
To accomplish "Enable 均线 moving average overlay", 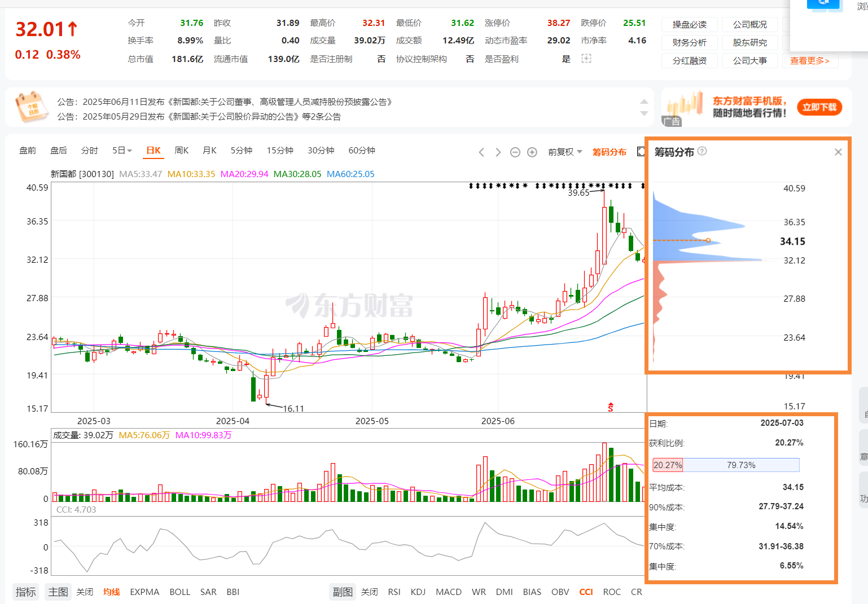I will click(112, 592).
